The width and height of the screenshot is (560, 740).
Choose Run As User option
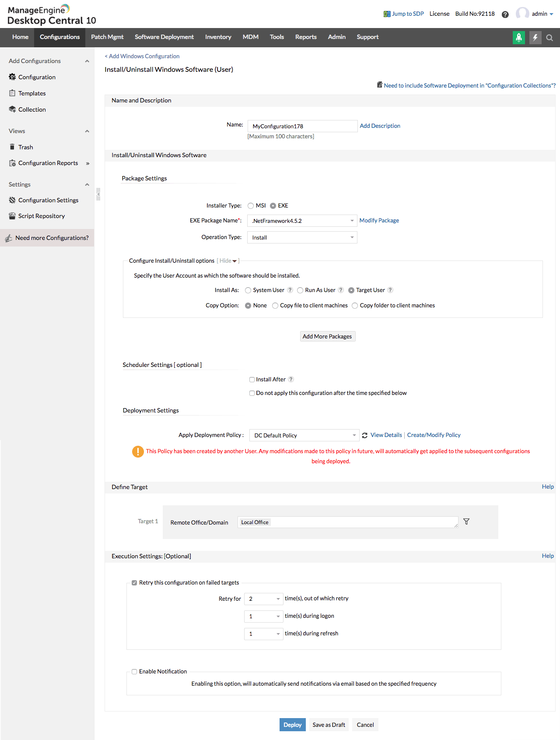[300, 290]
